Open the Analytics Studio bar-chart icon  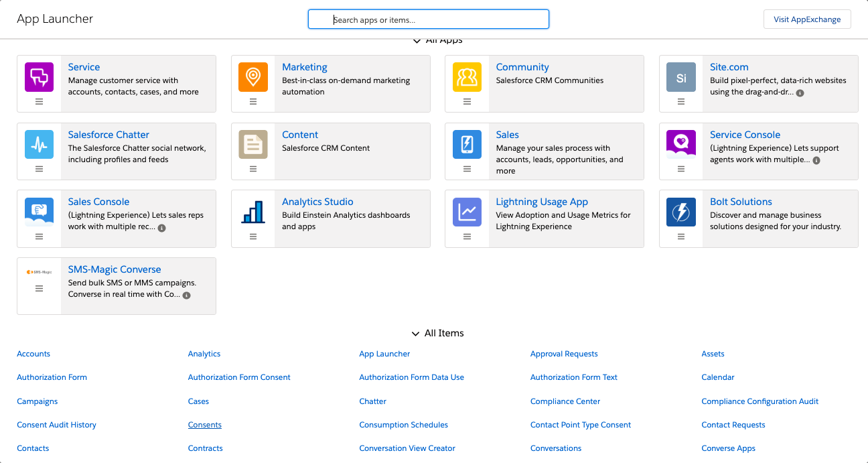(x=253, y=212)
